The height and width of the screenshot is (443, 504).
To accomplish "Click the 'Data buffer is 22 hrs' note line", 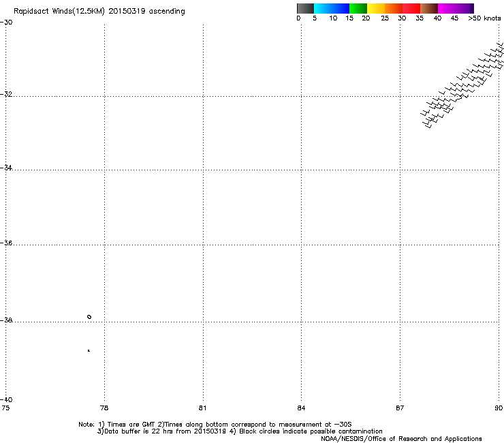I will (240, 431).
